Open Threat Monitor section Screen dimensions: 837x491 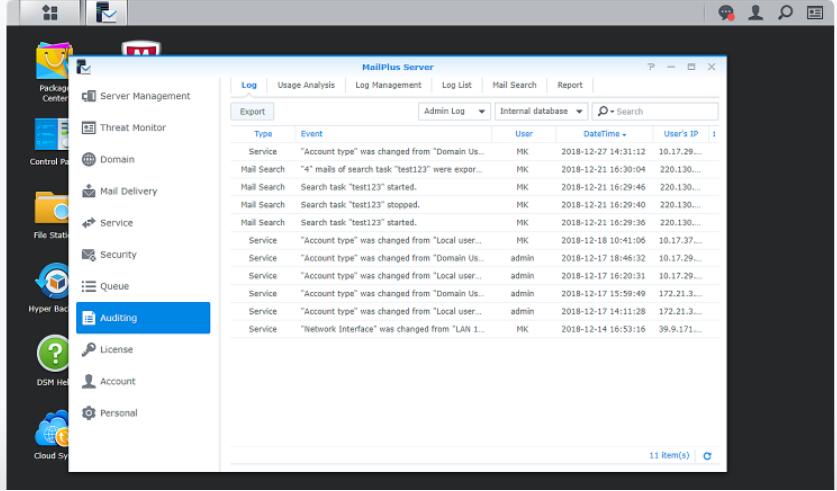click(x=143, y=128)
